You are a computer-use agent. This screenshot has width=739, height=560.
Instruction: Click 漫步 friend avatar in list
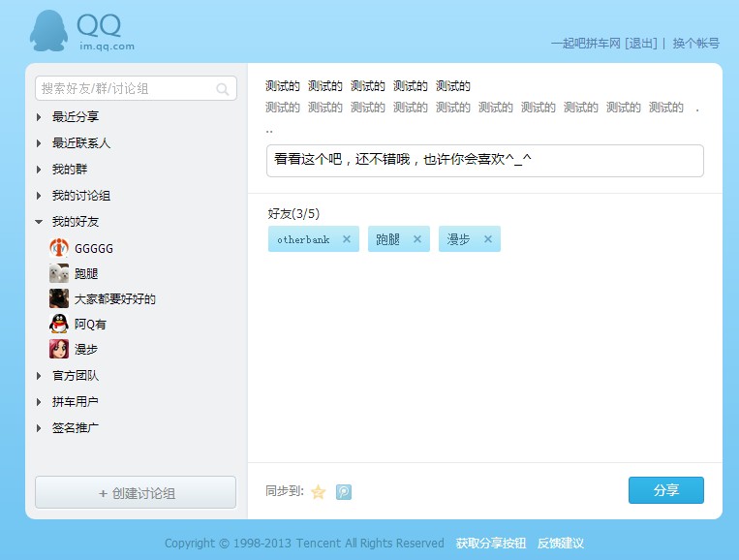59,349
